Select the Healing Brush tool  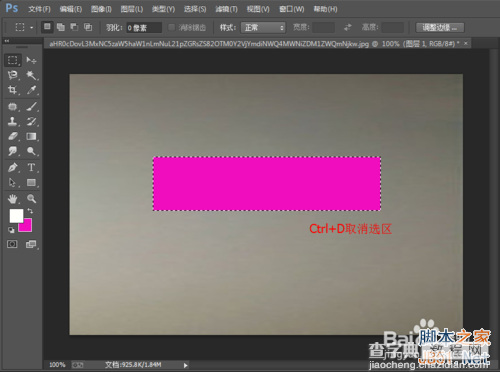click(x=13, y=107)
